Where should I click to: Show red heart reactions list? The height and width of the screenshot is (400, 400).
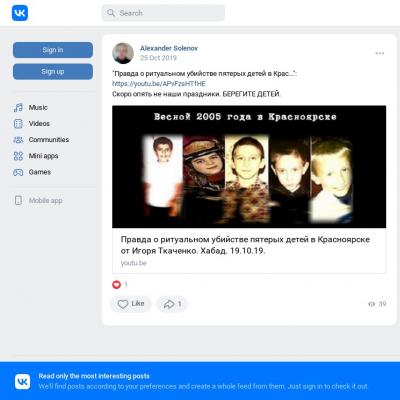click(116, 284)
